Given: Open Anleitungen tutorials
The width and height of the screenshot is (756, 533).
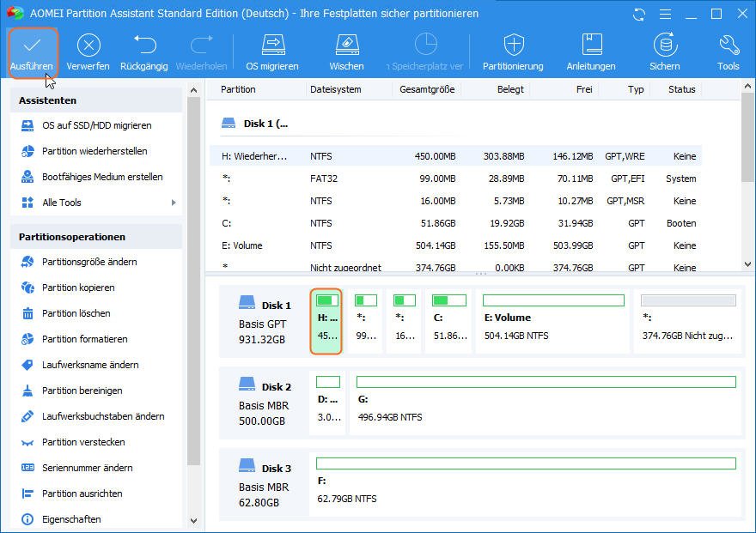Looking at the screenshot, I should click(x=591, y=52).
